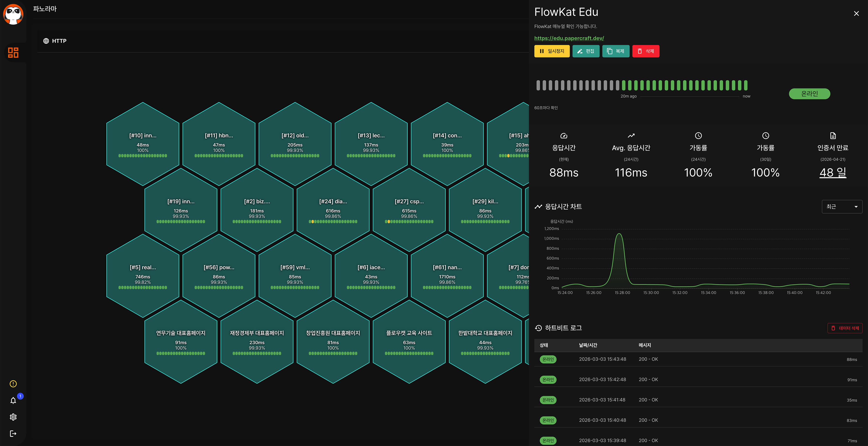
Task: Pause monitor with 일시정지 button
Action: [552, 51]
